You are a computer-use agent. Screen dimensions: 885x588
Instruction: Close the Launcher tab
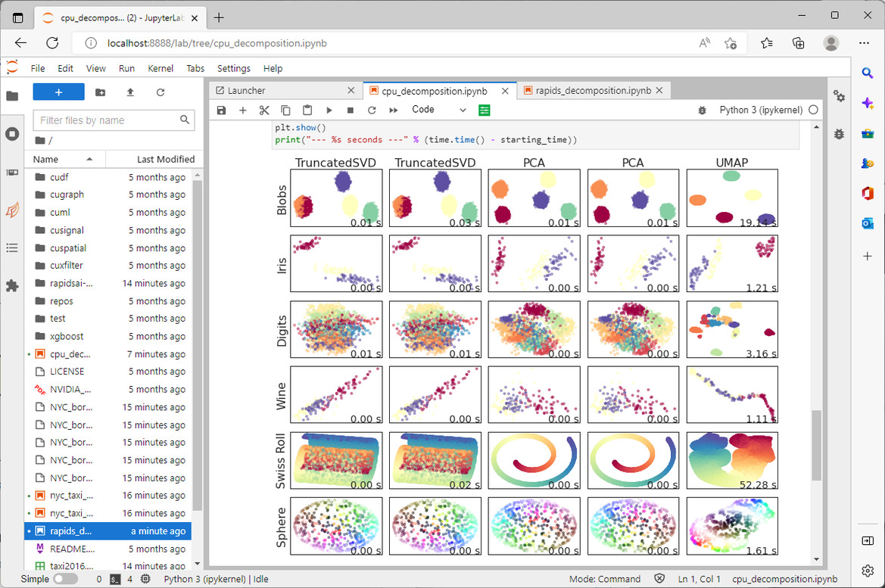click(x=351, y=90)
